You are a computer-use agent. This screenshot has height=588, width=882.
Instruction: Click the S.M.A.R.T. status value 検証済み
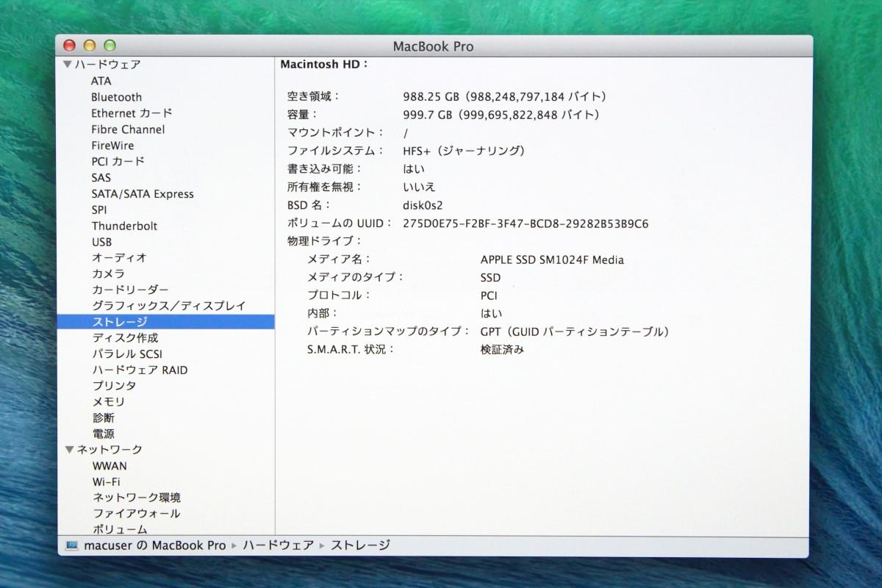[503, 350]
